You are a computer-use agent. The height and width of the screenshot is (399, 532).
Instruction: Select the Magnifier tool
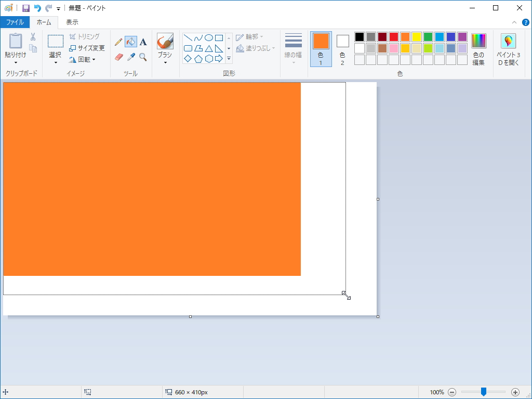(x=143, y=57)
